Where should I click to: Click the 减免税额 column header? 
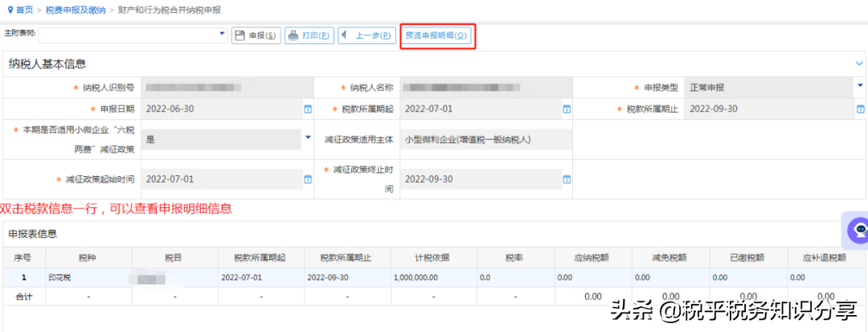click(669, 258)
